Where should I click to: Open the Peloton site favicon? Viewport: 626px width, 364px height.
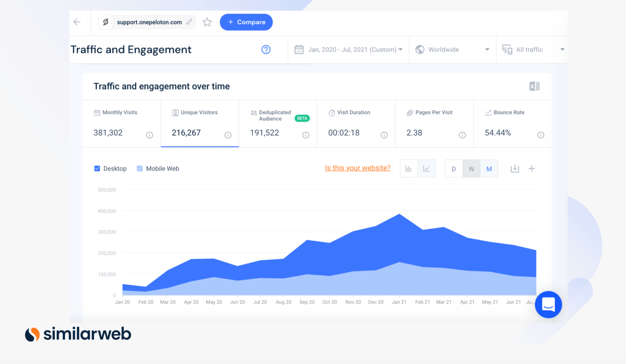point(106,22)
